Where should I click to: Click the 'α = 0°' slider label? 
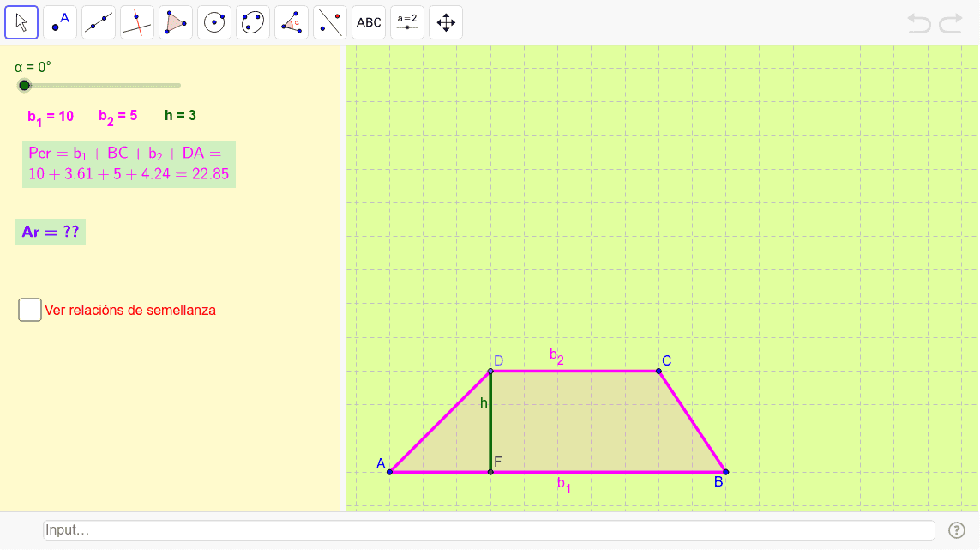click(33, 67)
